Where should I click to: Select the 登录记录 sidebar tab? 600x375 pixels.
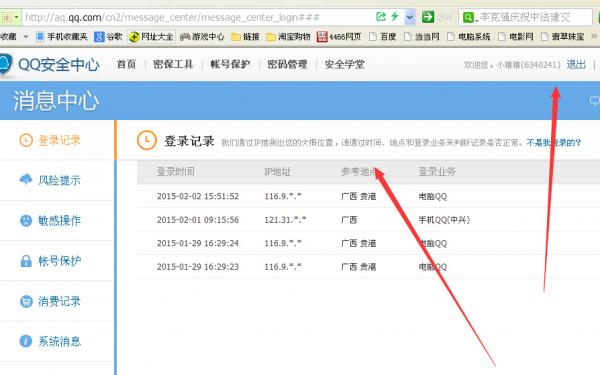57,140
